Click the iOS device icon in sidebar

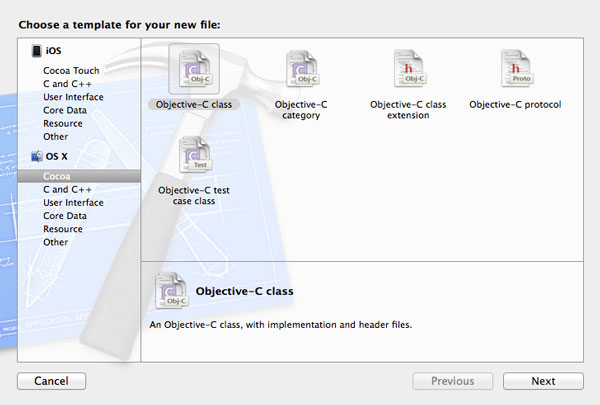pos(37,51)
